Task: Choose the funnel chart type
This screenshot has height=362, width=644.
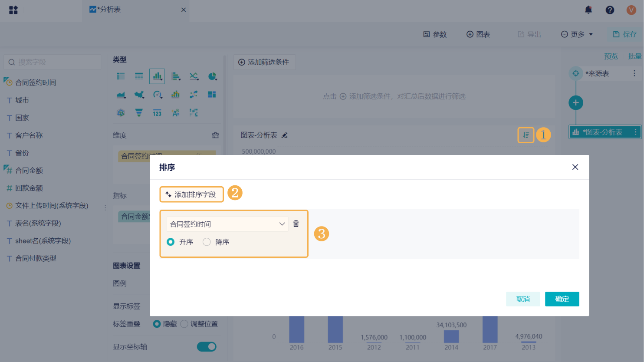Action: coord(139,113)
